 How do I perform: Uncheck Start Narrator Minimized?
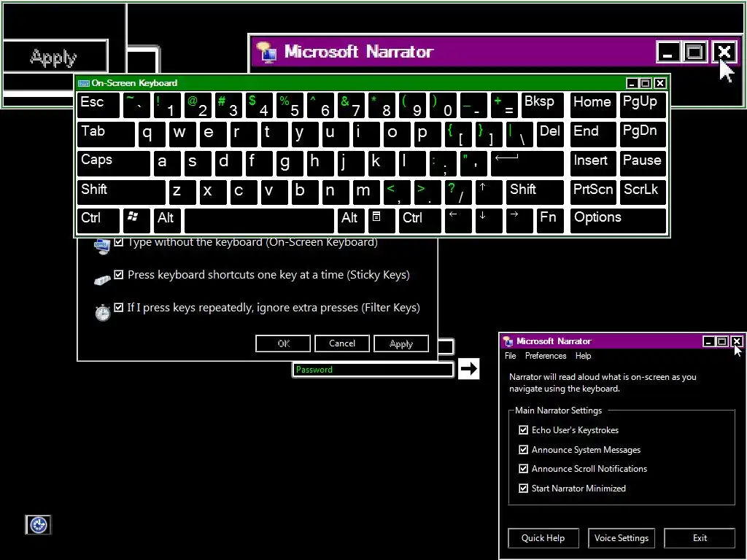(523, 488)
